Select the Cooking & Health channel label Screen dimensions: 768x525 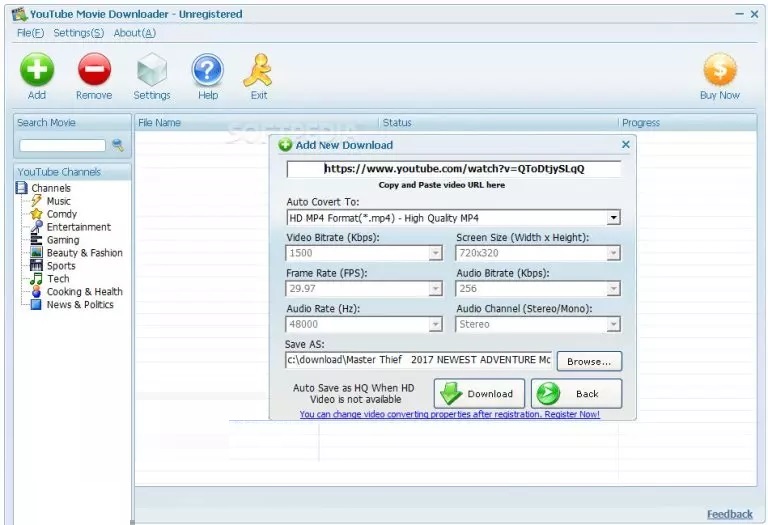pos(85,291)
